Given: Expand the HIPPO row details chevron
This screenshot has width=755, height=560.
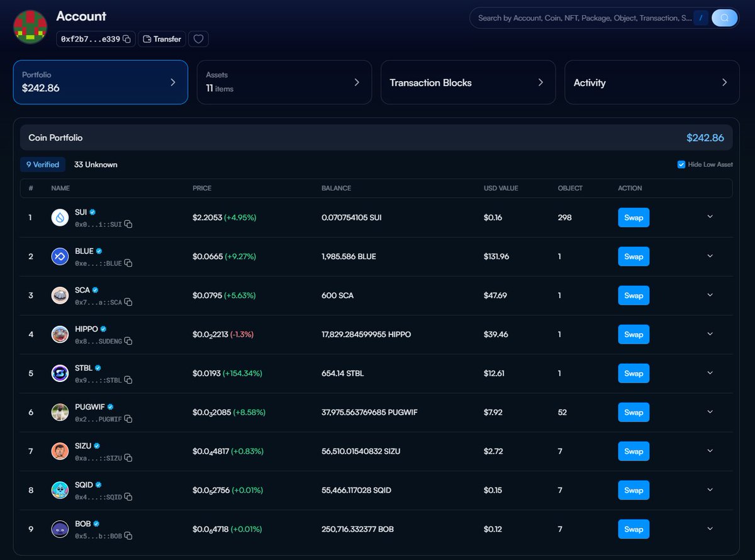Looking at the screenshot, I should (x=710, y=334).
